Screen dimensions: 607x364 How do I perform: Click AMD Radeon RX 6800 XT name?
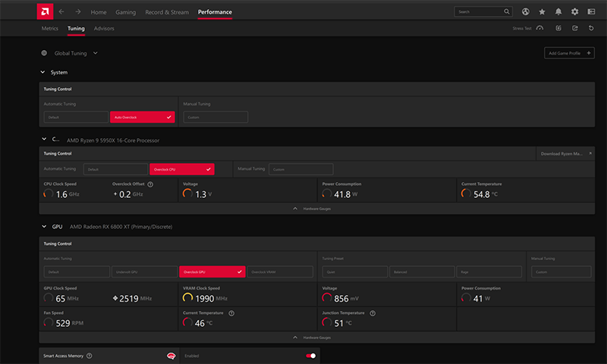(121, 227)
